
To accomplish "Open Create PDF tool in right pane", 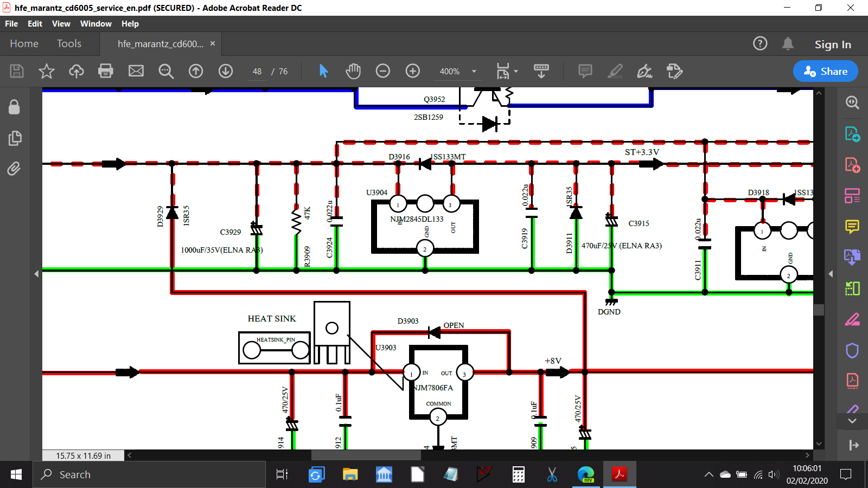I will click(x=852, y=164).
